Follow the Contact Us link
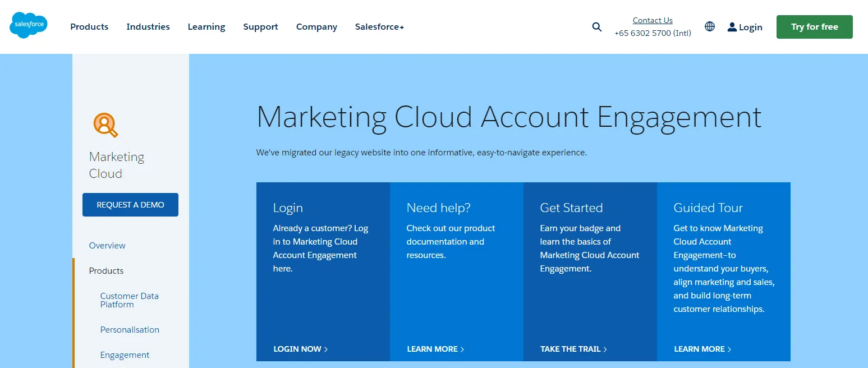The image size is (868, 368). (653, 20)
